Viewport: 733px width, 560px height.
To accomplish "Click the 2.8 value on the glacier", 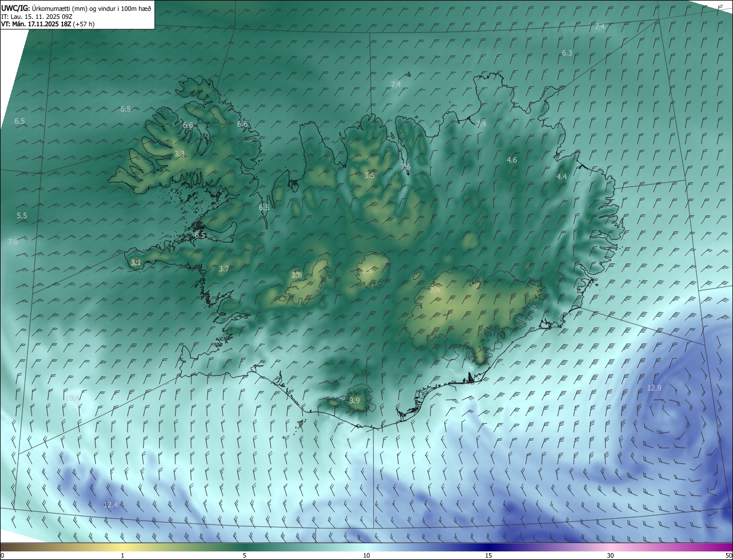I will coord(297,275).
